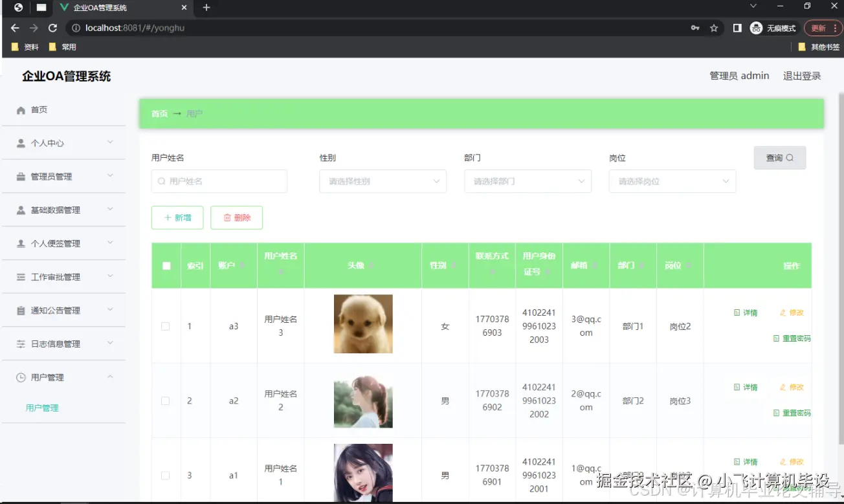
Task: Click the browser refresh icon
Action: click(x=52, y=28)
